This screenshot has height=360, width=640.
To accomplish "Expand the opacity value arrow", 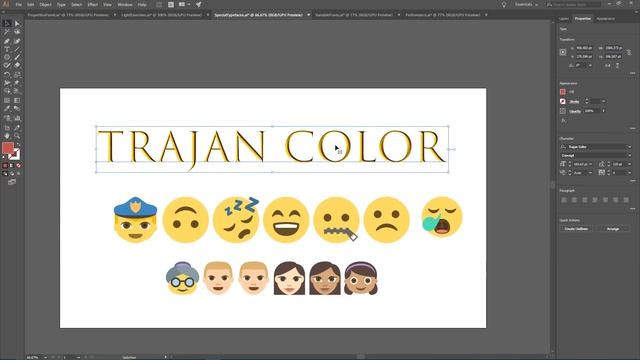I will point(603,111).
